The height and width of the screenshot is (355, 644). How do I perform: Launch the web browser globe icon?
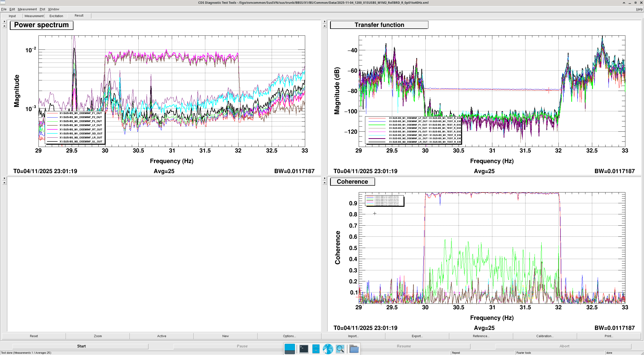point(328,349)
